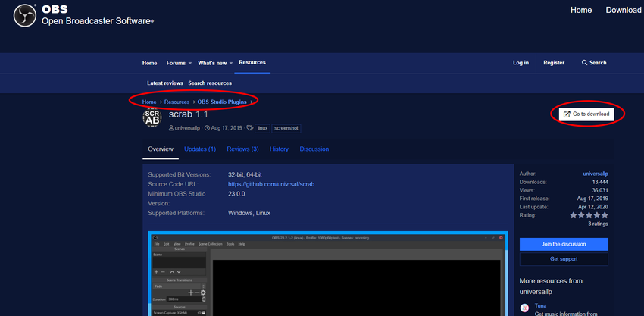This screenshot has width=644, height=316.
Task: Click the screenshot tag
Action: point(286,128)
